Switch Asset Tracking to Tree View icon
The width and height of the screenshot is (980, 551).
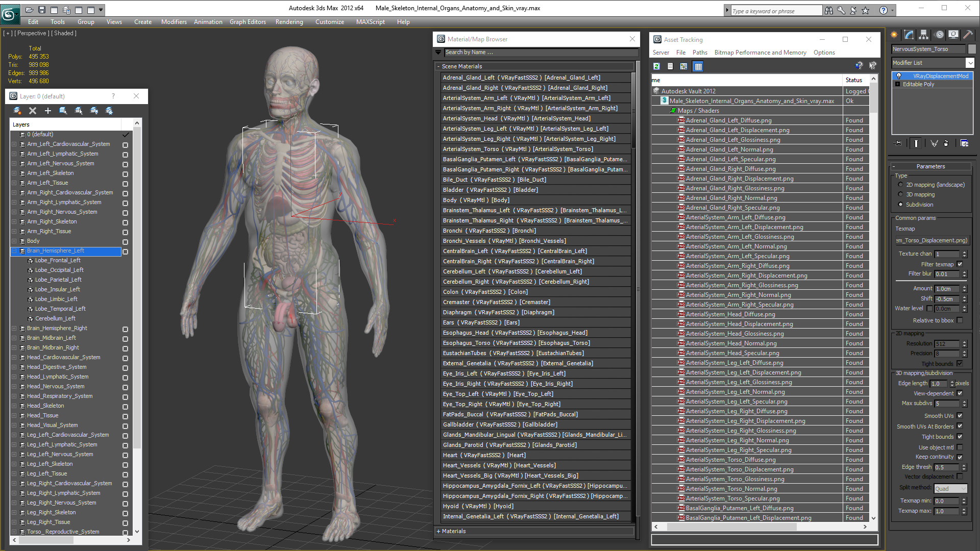point(684,66)
